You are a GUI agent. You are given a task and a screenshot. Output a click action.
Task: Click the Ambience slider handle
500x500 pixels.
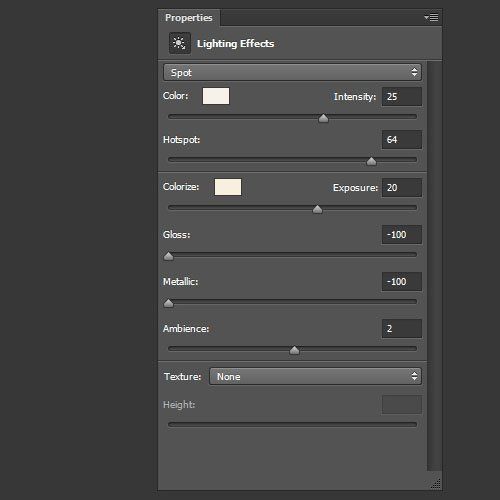pyautogui.click(x=294, y=350)
